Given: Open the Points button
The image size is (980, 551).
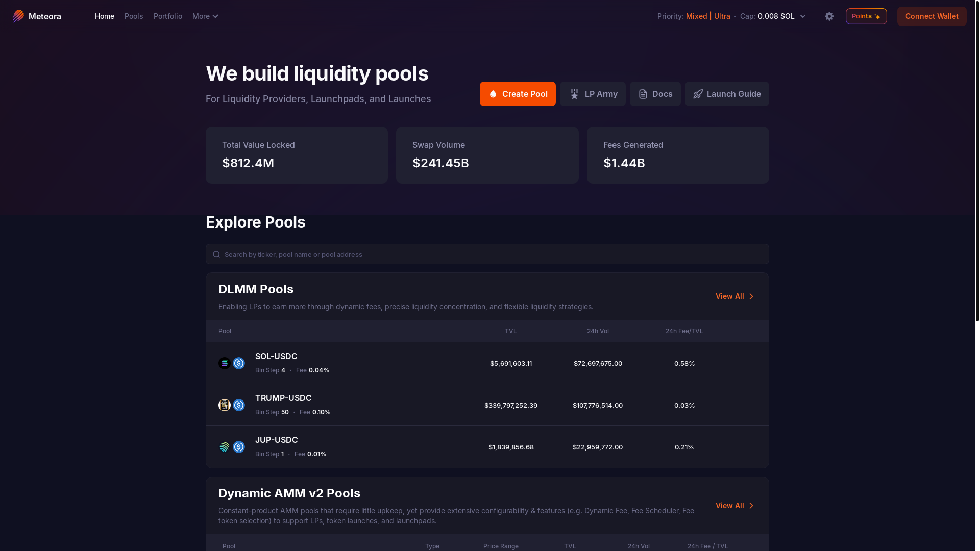Looking at the screenshot, I should [x=866, y=16].
